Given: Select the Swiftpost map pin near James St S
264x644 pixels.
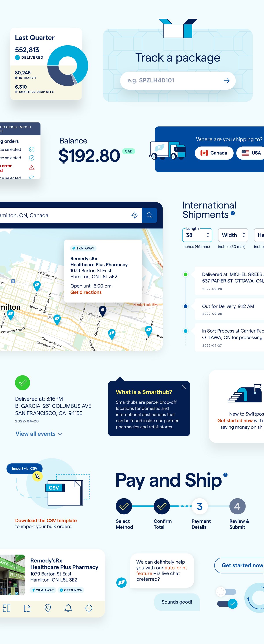Looking at the screenshot, I should click(x=11, y=315).
